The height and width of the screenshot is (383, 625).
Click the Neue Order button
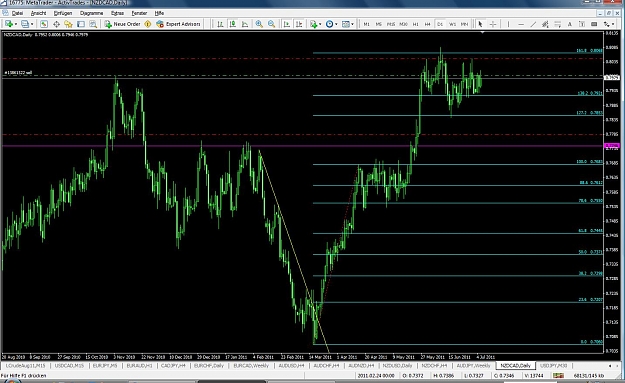(122, 24)
